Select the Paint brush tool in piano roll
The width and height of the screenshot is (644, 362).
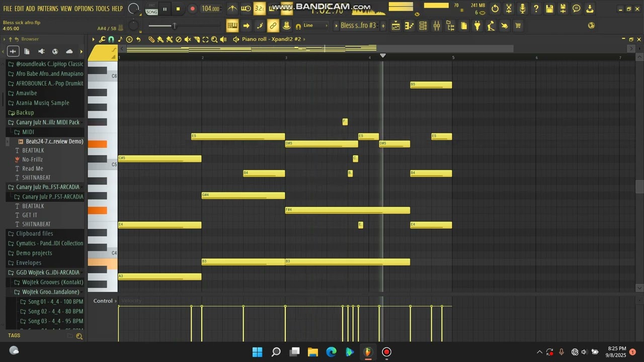pyautogui.click(x=160, y=39)
